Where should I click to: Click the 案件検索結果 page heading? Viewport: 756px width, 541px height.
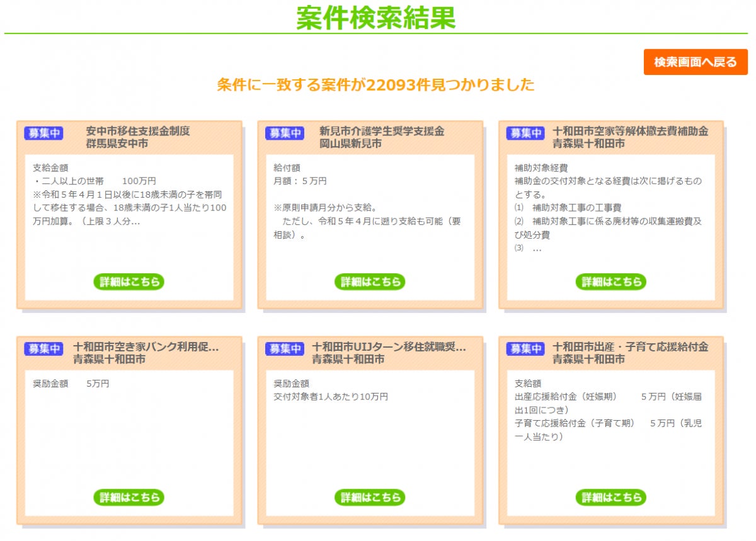tap(376, 18)
